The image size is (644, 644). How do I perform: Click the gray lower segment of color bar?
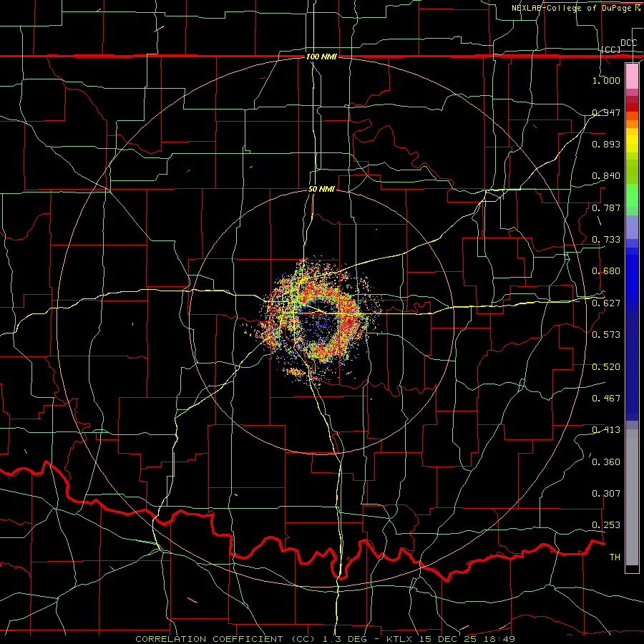pos(632,497)
